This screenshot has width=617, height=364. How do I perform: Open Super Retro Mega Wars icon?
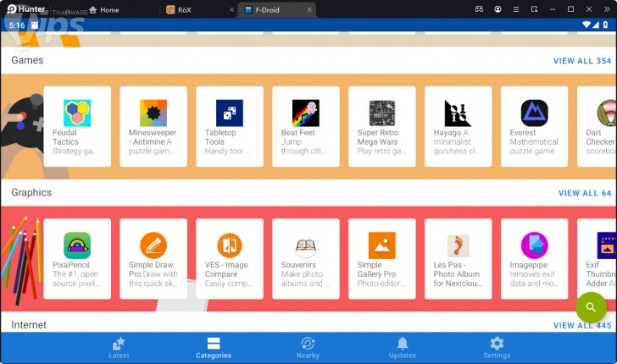(382, 113)
